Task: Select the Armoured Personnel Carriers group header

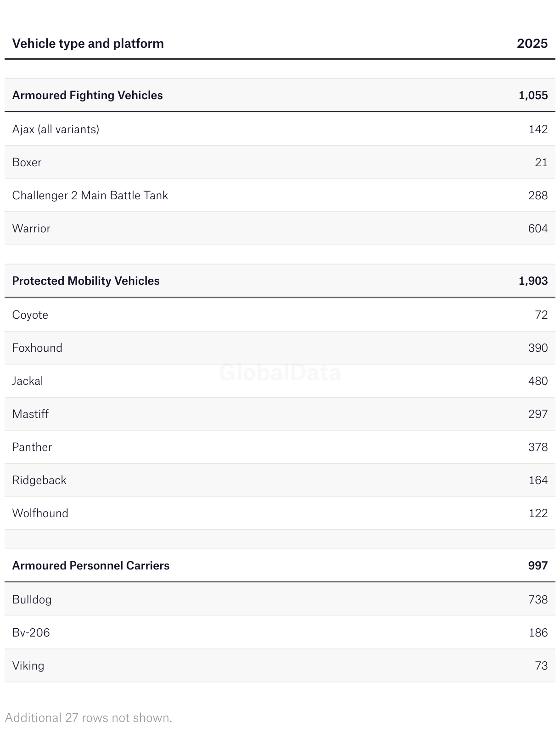Action: tap(90, 565)
